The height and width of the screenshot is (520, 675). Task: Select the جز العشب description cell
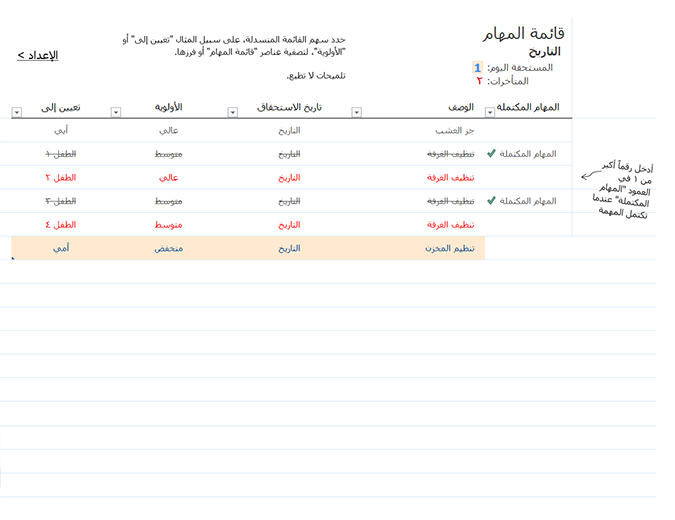(x=455, y=130)
